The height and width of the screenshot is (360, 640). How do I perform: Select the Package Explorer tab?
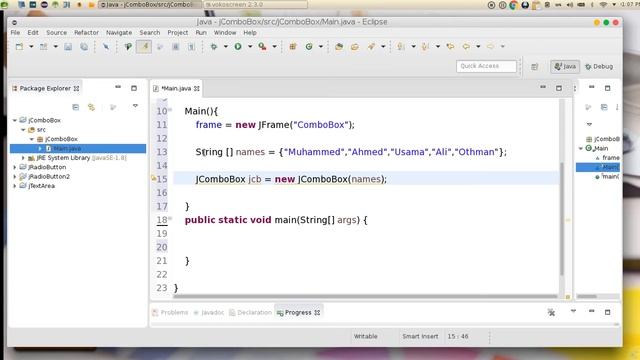pos(45,88)
